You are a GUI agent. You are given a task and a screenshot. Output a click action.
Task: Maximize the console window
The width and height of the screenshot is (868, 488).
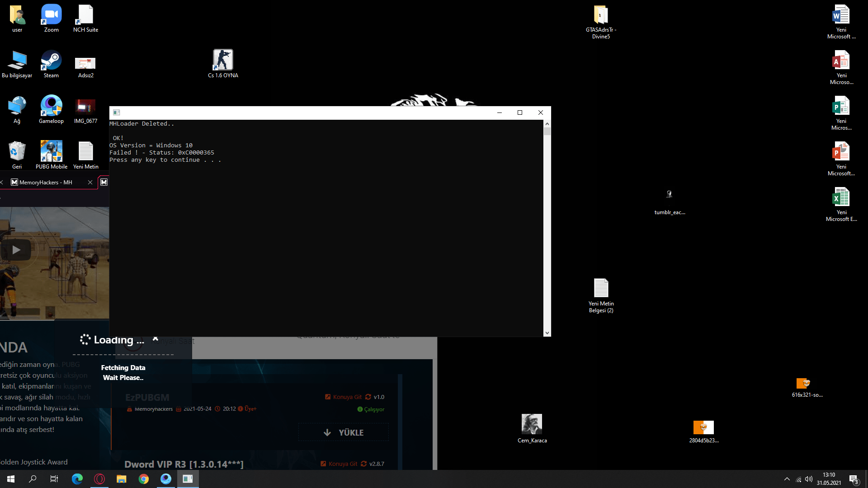coord(520,113)
